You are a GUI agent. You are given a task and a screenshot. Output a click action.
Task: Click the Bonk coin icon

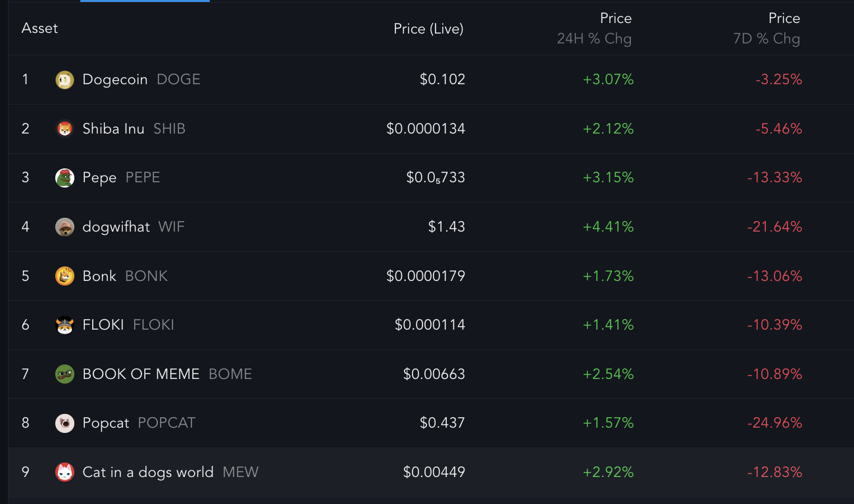coord(64,276)
